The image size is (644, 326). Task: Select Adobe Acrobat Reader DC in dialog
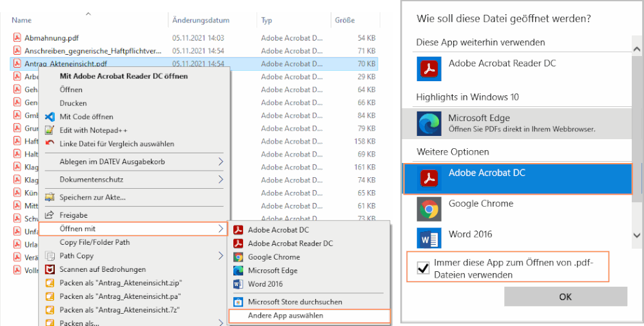tap(517, 69)
